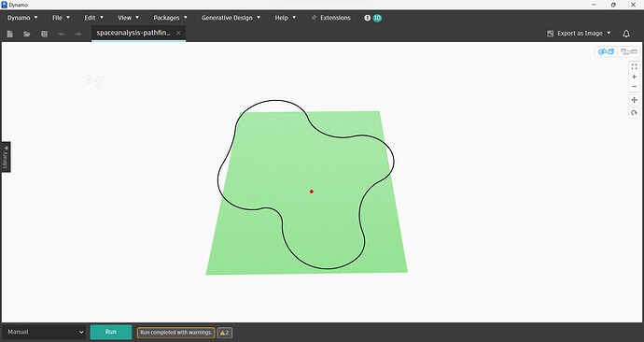
Task: Close the spaceanalysis-pathfin tab
Action: (x=178, y=34)
